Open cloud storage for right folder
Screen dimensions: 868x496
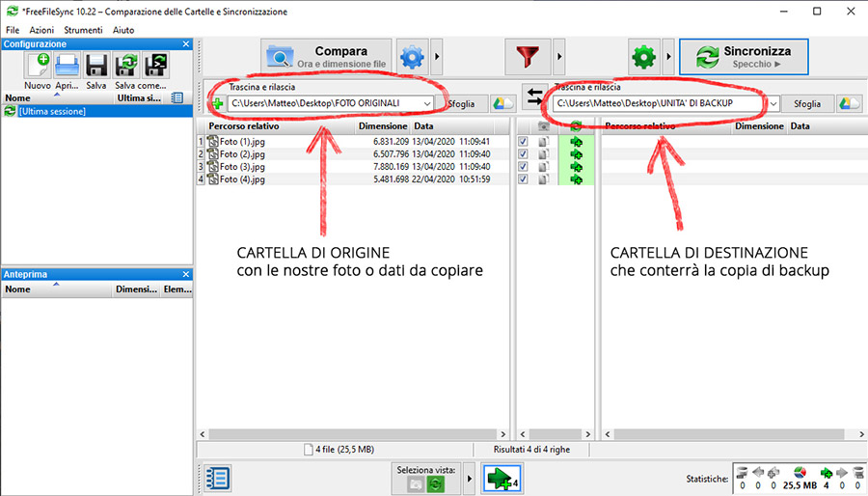pos(850,103)
